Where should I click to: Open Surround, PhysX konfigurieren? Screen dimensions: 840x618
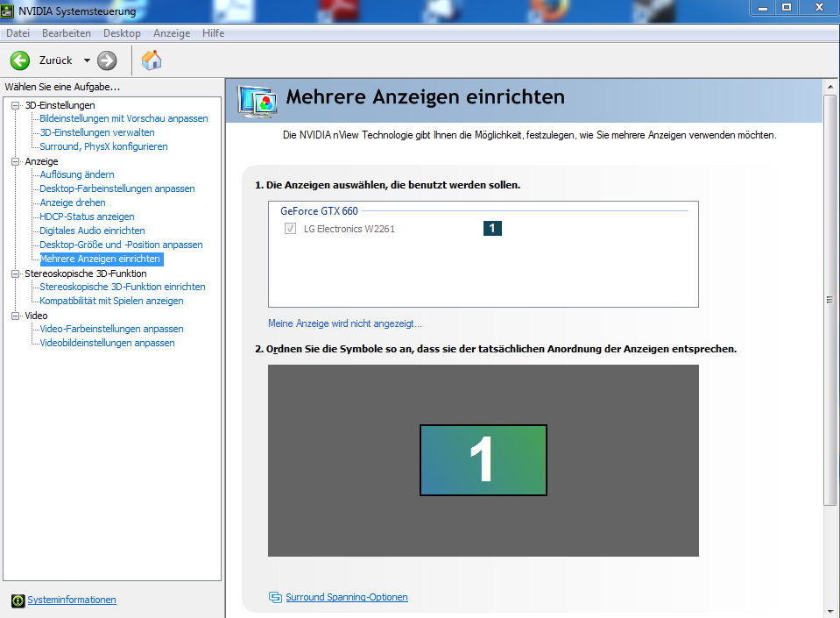(103, 146)
